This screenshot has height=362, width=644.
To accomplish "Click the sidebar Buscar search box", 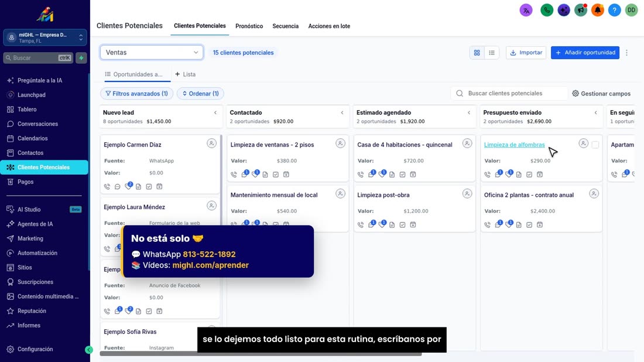I will [38, 58].
